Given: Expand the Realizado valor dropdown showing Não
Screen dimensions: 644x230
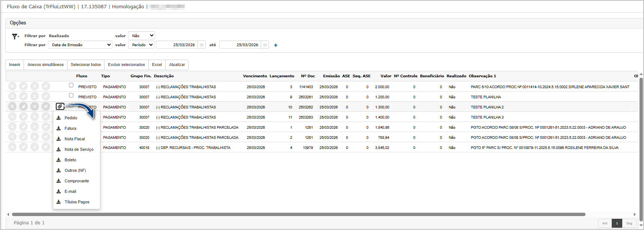Looking at the screenshot, I should (x=142, y=36).
